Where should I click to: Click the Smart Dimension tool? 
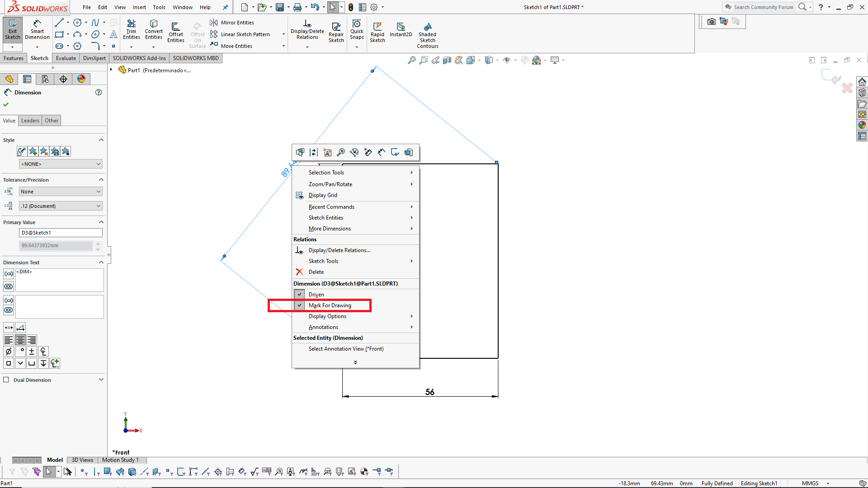point(37,29)
